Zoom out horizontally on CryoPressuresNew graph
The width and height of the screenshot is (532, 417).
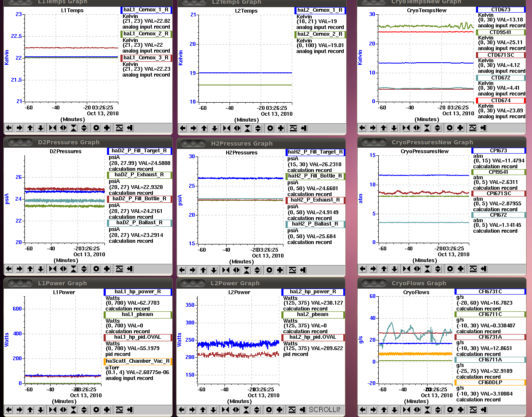pos(417,269)
